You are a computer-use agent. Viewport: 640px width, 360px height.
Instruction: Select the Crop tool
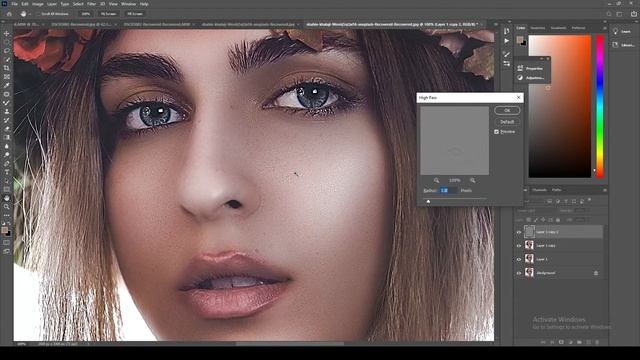(7, 68)
